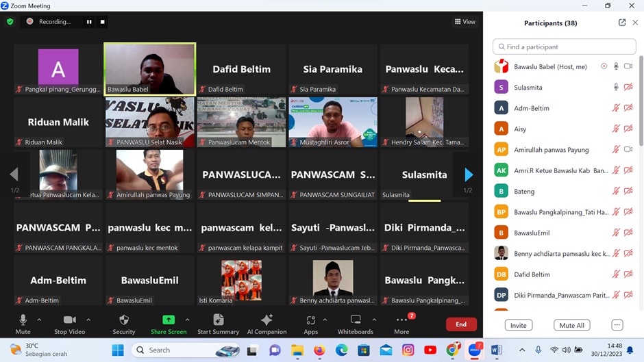Open the View layout menu
This screenshot has height=362, width=644.
tap(465, 22)
